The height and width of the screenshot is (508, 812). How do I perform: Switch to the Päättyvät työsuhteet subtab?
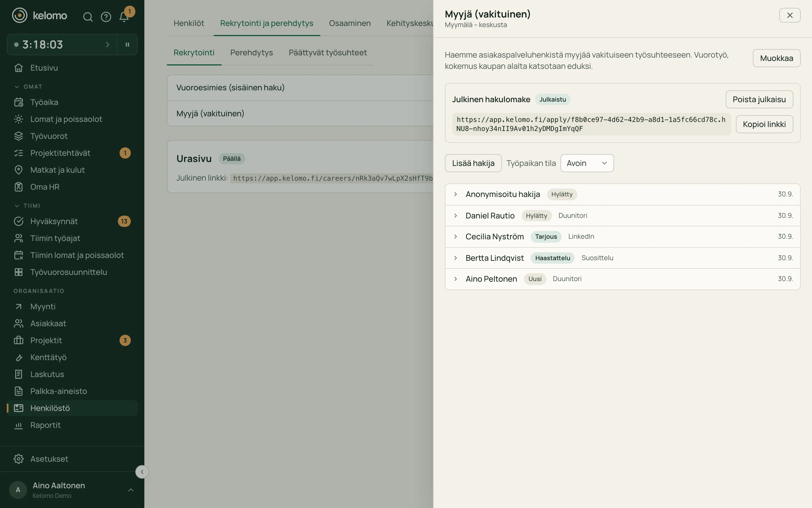pos(328,53)
